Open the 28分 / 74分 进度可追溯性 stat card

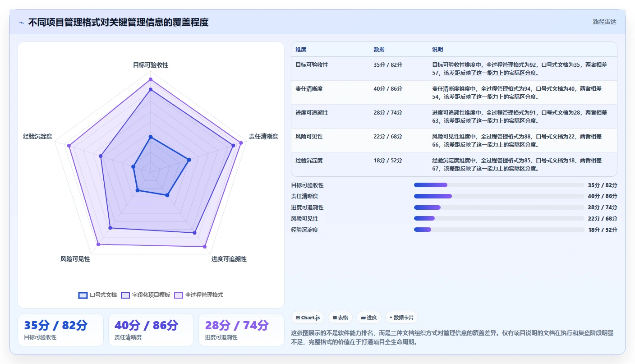[241, 330]
